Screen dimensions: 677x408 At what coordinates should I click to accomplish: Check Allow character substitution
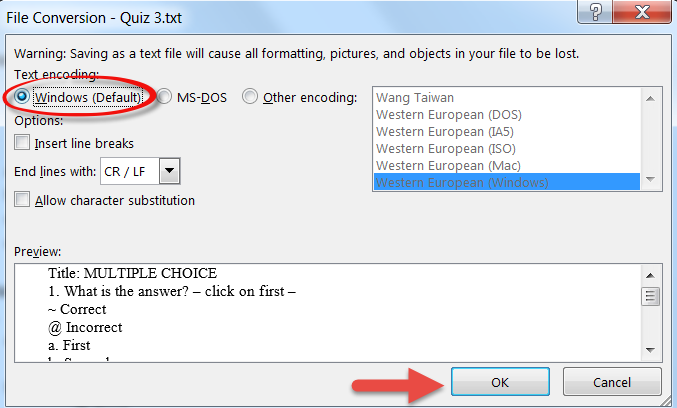coord(22,200)
